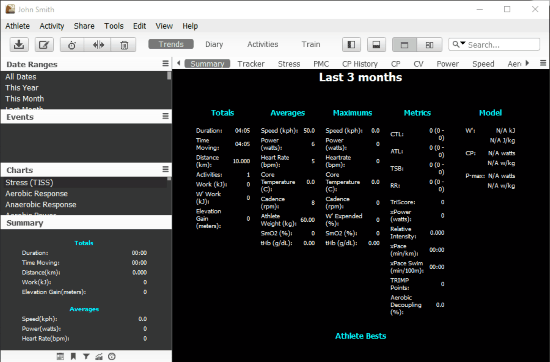Open the search magnifier dropdown

point(458,44)
